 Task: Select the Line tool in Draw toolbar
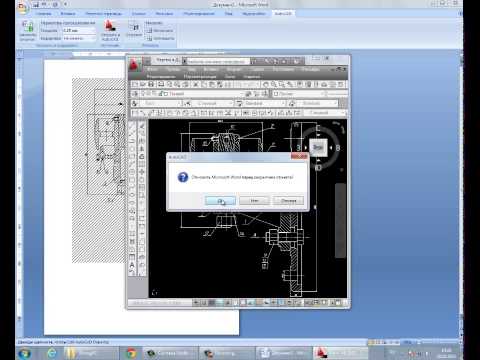click(132, 126)
